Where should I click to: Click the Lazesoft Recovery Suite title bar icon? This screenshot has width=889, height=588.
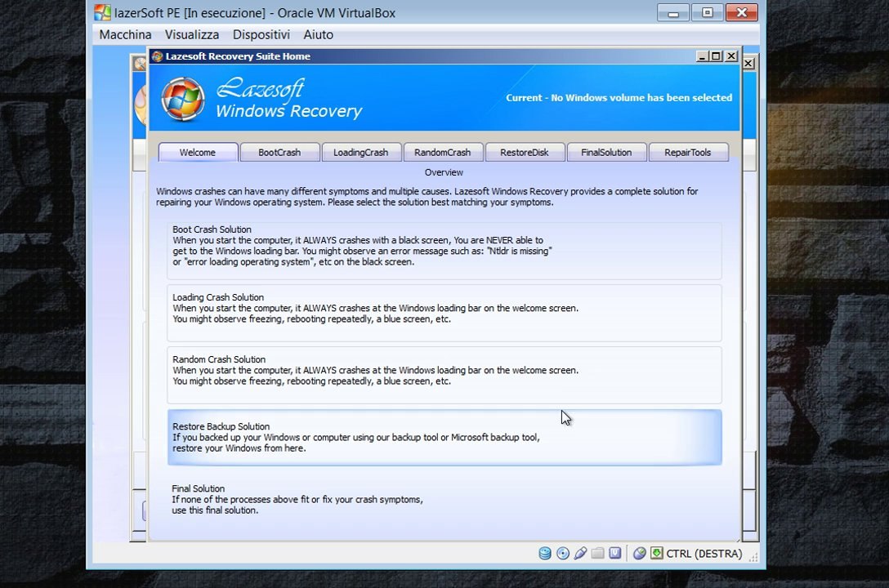click(157, 56)
